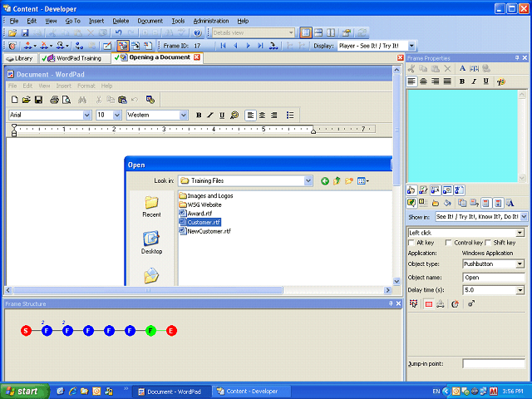532x399 pixels.
Task: Toggle Bold in Frame Properties panel
Action: point(462,81)
